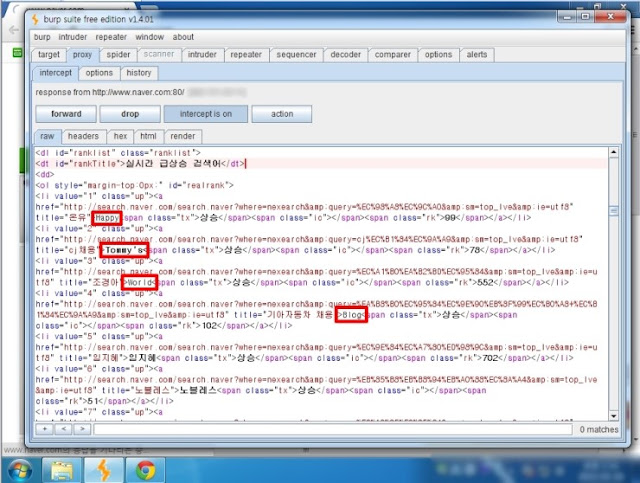Go to next search match

tap(82, 429)
